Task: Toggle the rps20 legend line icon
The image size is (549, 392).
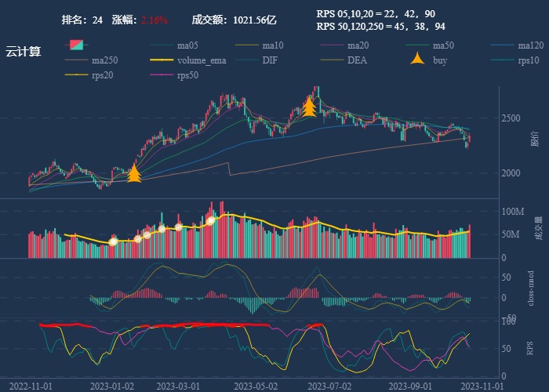Action: pos(76,75)
